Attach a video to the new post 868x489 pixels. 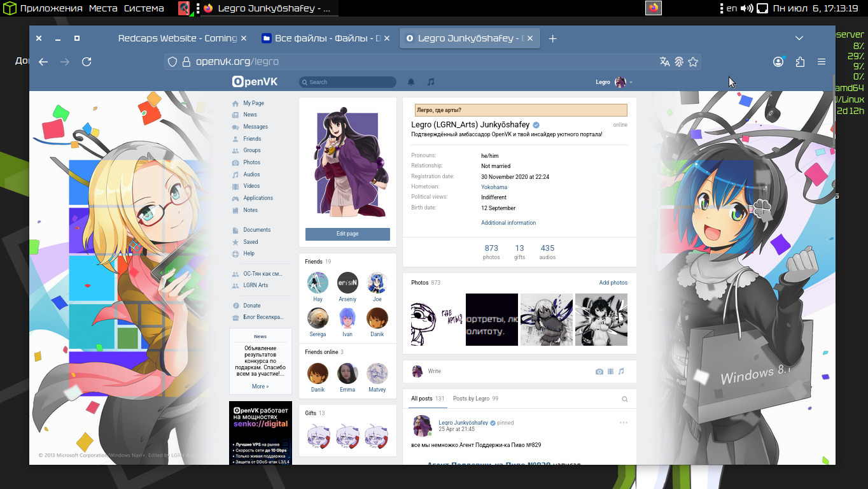click(x=610, y=371)
